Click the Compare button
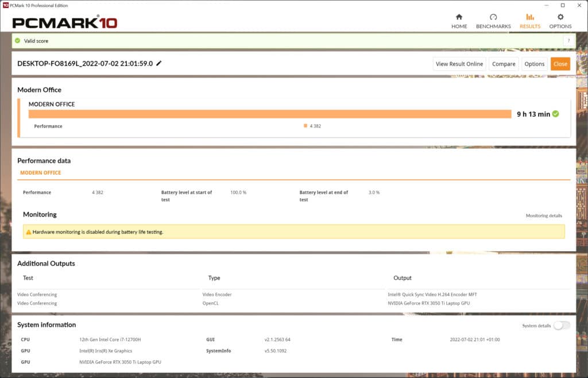The image size is (588, 378). (x=504, y=64)
